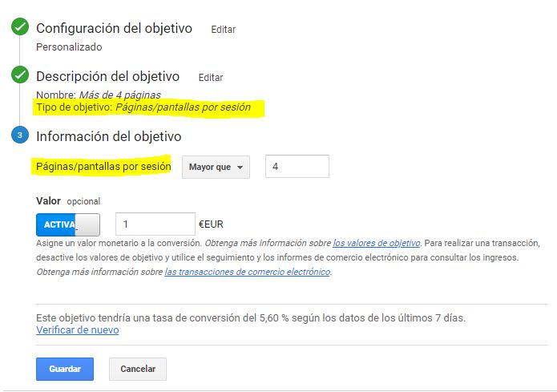Click the Valor opcional label

68,201
